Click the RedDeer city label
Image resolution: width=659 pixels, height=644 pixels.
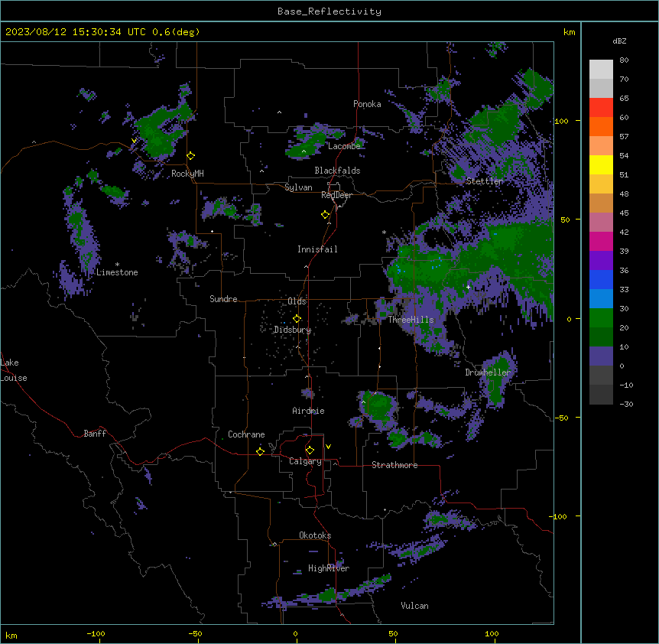(336, 195)
